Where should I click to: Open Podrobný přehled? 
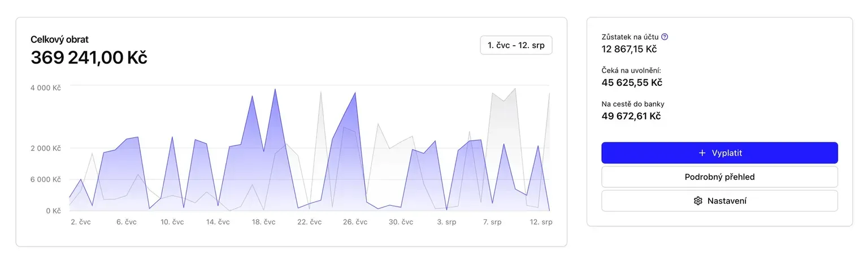point(719,177)
